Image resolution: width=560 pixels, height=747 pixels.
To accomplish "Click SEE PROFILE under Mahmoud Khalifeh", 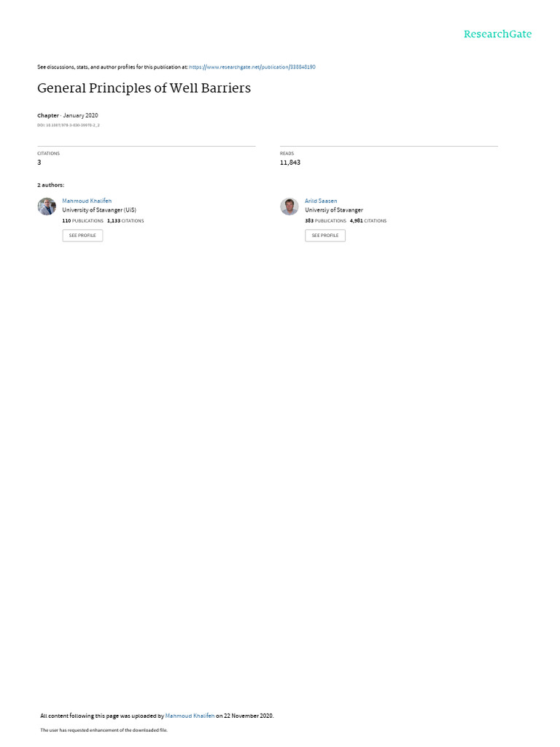I will click(82, 236).
